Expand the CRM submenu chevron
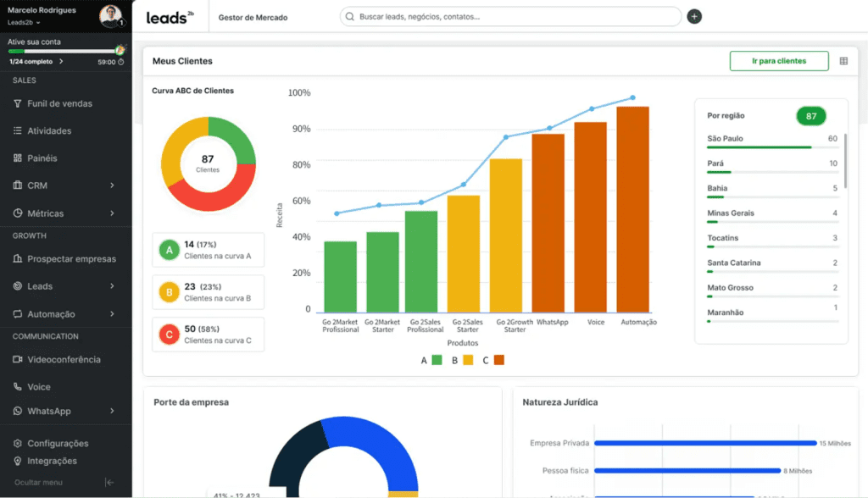The width and height of the screenshot is (868, 498). [113, 185]
